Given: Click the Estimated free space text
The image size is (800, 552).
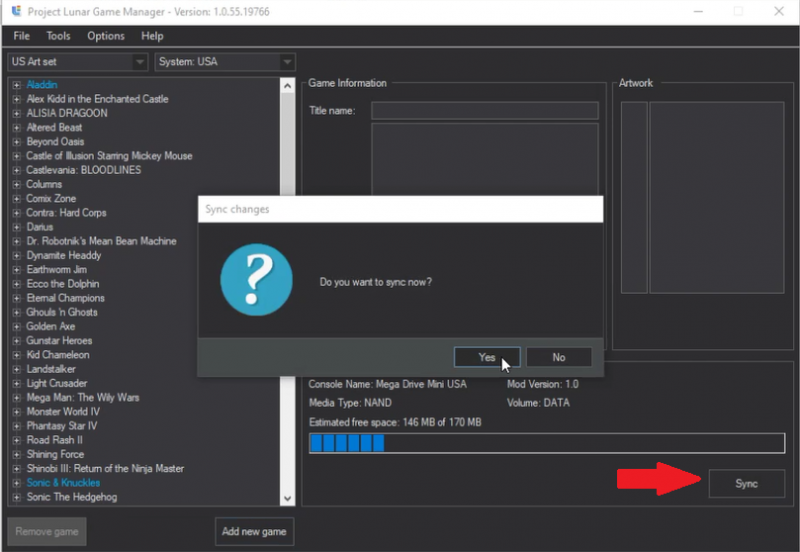Looking at the screenshot, I should point(395,422).
